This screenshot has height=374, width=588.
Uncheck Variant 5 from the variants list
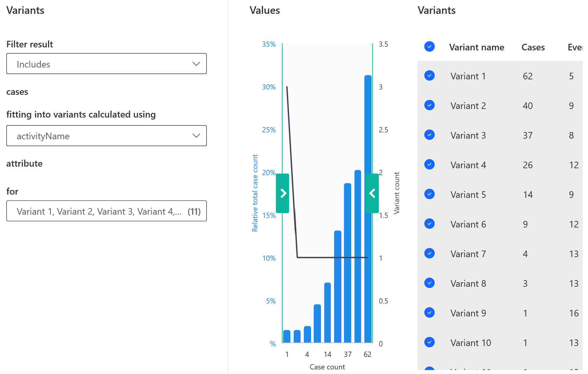(429, 194)
